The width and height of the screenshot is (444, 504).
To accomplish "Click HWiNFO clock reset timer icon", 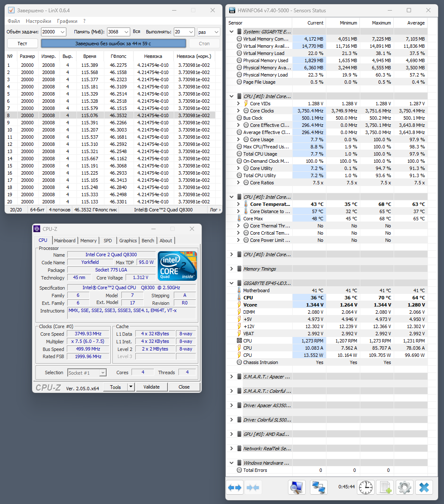I will [365, 487].
